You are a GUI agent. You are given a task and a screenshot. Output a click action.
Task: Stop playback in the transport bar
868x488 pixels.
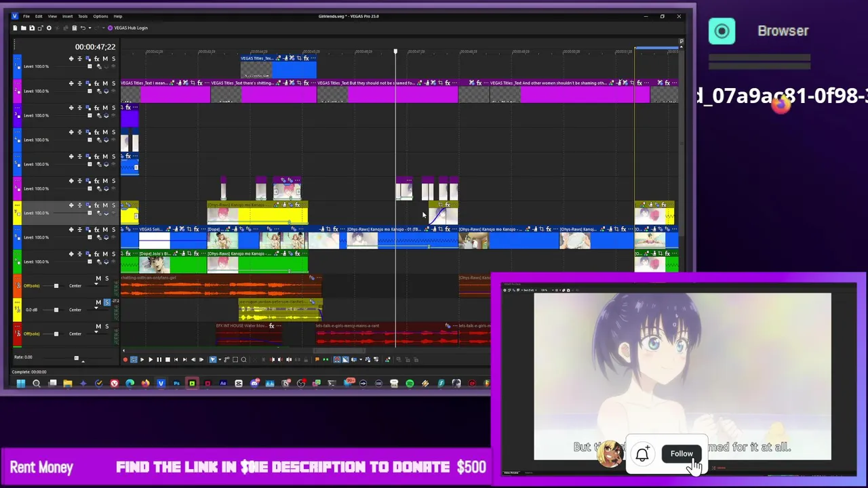click(167, 360)
